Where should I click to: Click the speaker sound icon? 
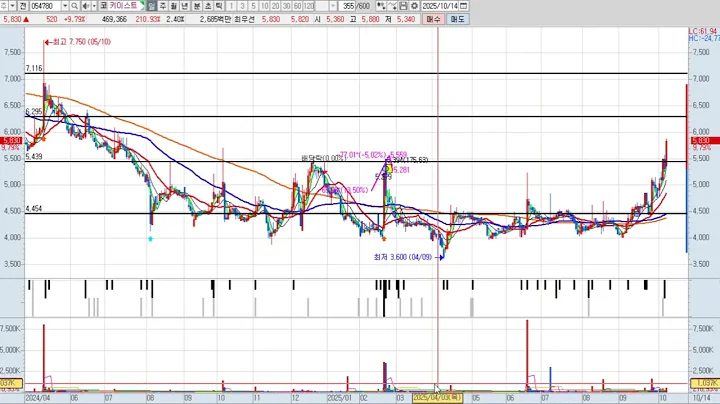point(86,6)
